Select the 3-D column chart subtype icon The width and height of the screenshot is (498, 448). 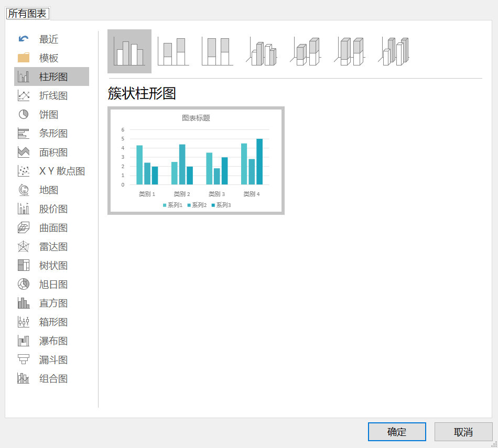[394, 51]
